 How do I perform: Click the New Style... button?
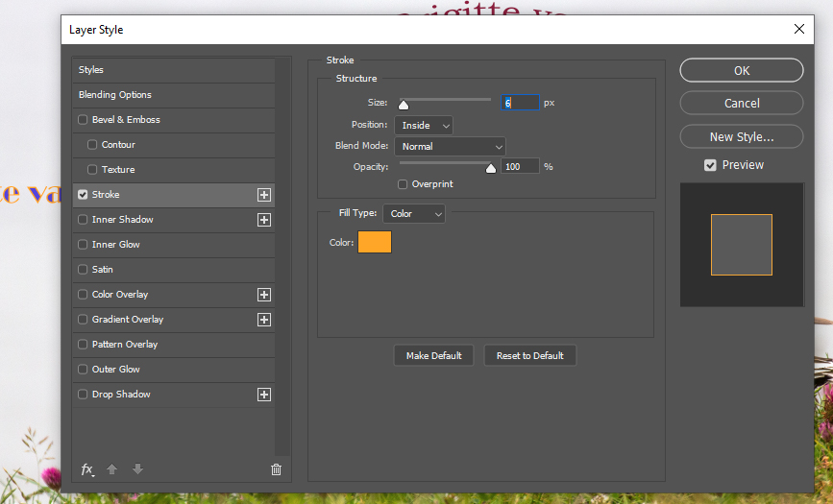click(x=741, y=137)
